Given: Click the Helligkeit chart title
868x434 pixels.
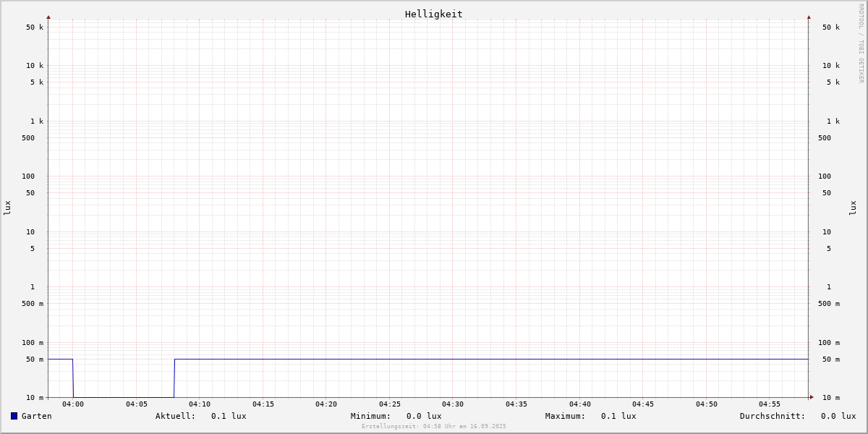Looking at the screenshot, I should (x=433, y=14).
